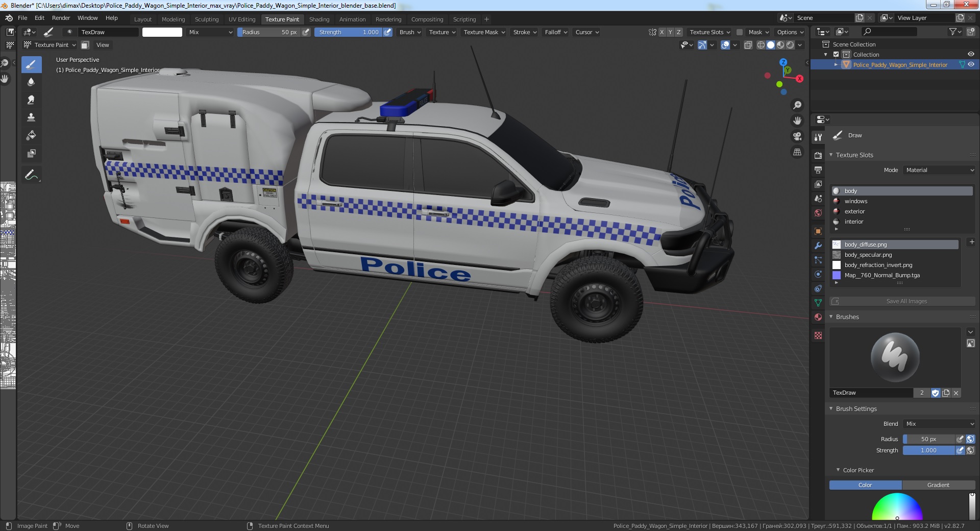The height and width of the screenshot is (531, 980).
Task: Open the Brush dropdown
Action: point(410,32)
